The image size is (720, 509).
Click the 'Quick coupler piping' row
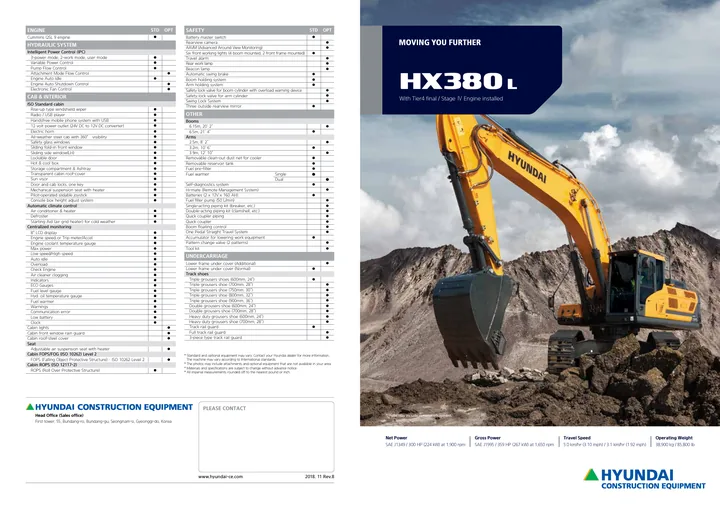tap(259, 216)
